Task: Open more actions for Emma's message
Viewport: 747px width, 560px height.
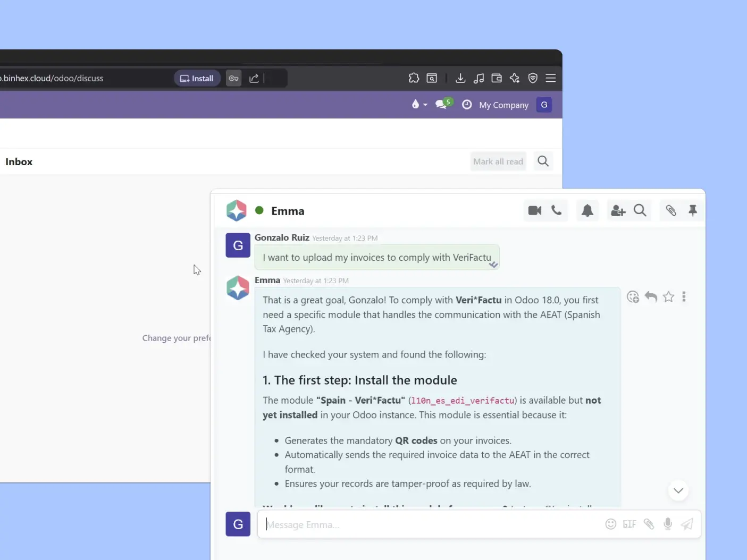Action: pos(684,297)
